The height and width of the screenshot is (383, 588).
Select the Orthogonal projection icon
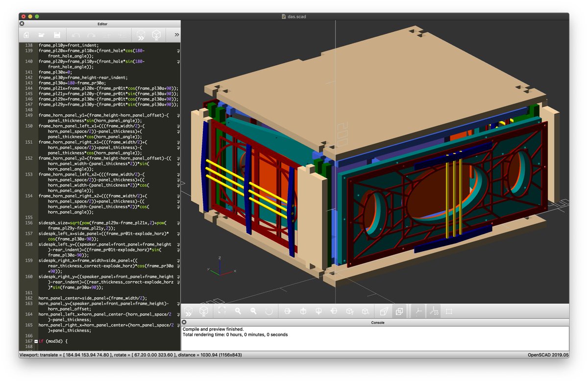click(x=400, y=311)
